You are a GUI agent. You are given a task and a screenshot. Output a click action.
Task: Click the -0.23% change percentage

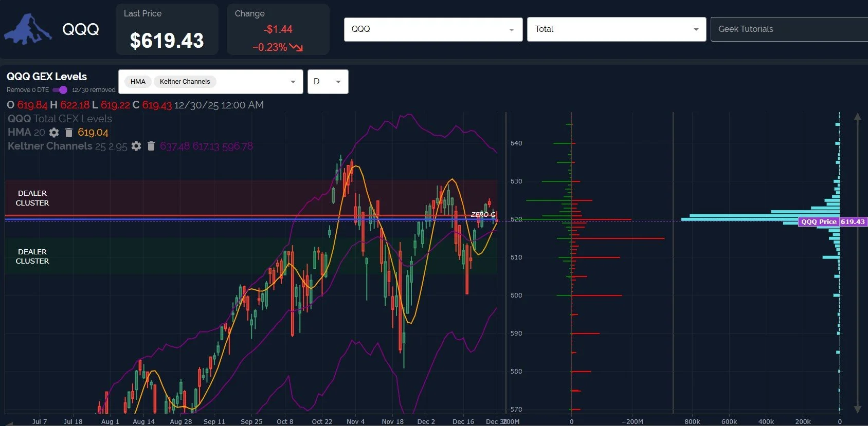pos(269,47)
